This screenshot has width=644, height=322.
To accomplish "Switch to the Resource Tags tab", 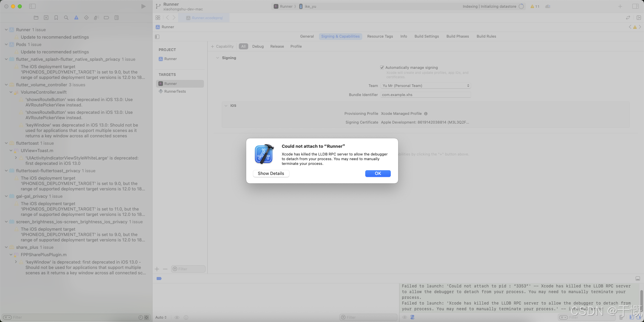I will [380, 36].
